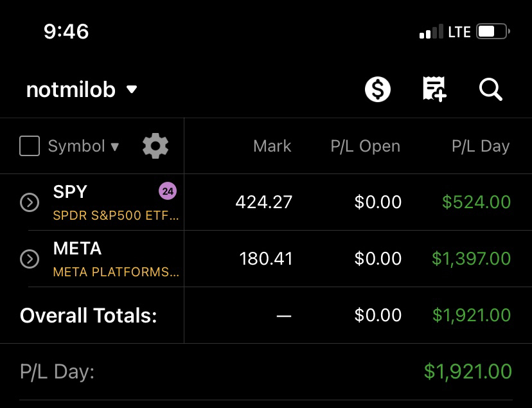Tap the add order receipt icon
This screenshot has height=408, width=532.
point(434,89)
